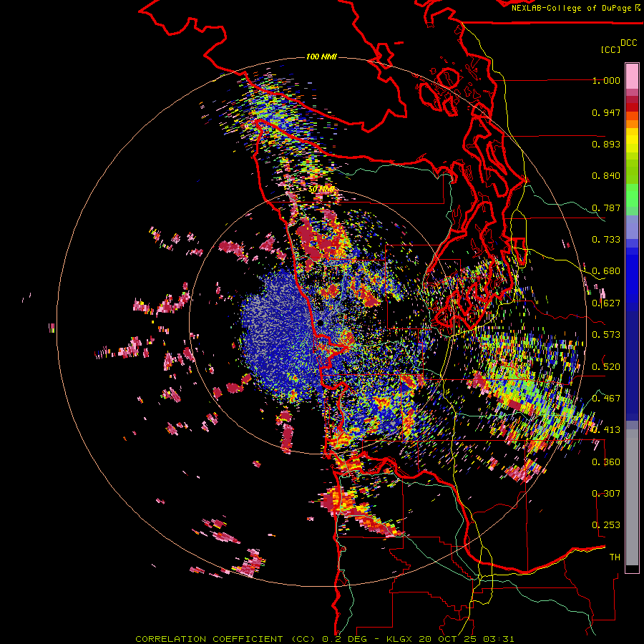Viewport: 644px width, 644px height.
Task: Click the 0.680 scale label
Action: click(x=606, y=271)
